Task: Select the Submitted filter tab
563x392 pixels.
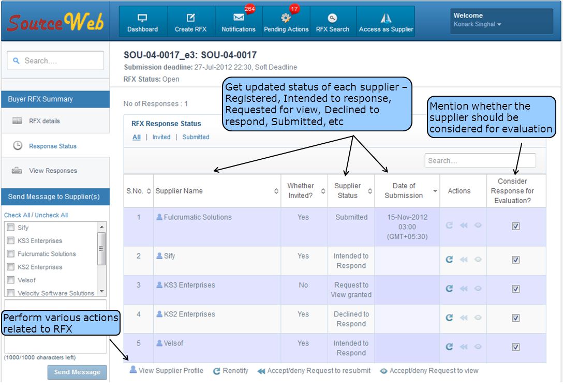Action: [196, 137]
